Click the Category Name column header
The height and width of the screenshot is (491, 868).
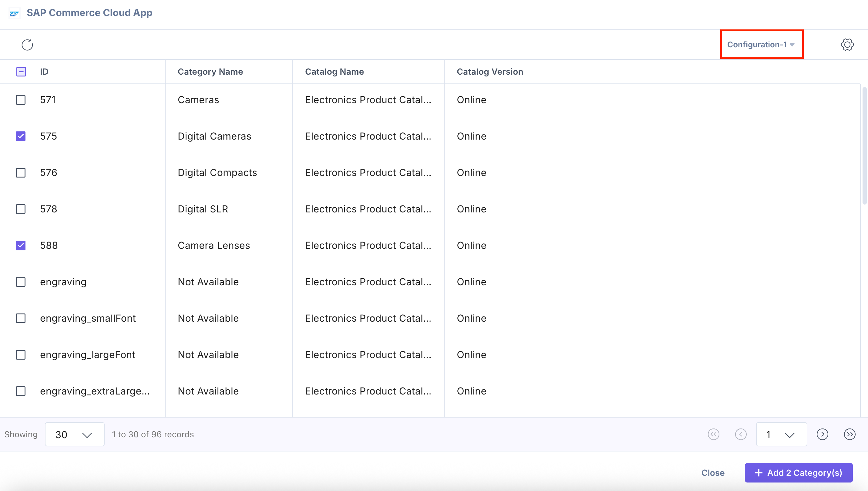click(x=210, y=72)
